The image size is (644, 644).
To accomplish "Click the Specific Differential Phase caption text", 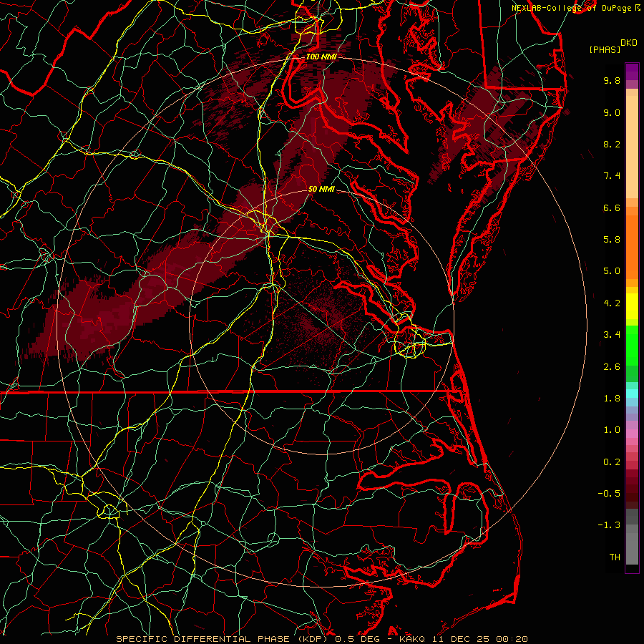I will [x=321, y=639].
